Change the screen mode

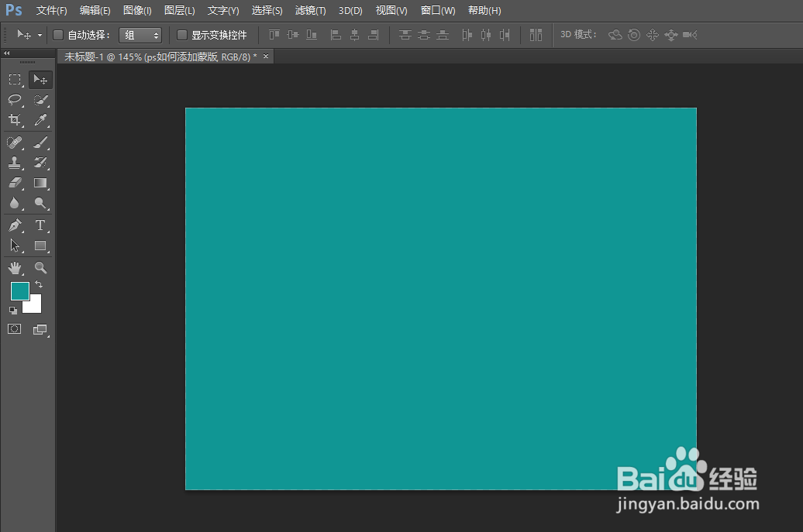click(40, 329)
